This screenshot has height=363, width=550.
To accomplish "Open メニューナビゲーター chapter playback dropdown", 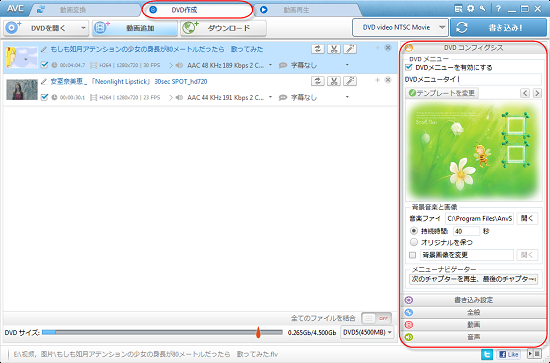I will click(x=474, y=279).
